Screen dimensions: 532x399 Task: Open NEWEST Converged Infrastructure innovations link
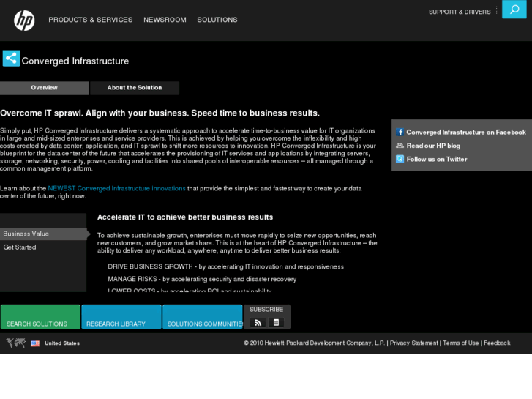pos(116,188)
